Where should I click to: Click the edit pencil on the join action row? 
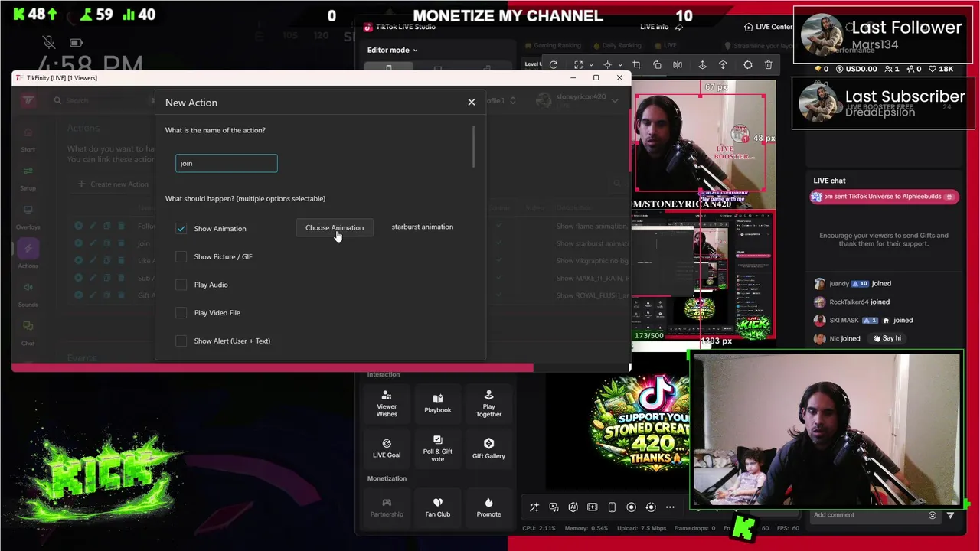click(93, 243)
